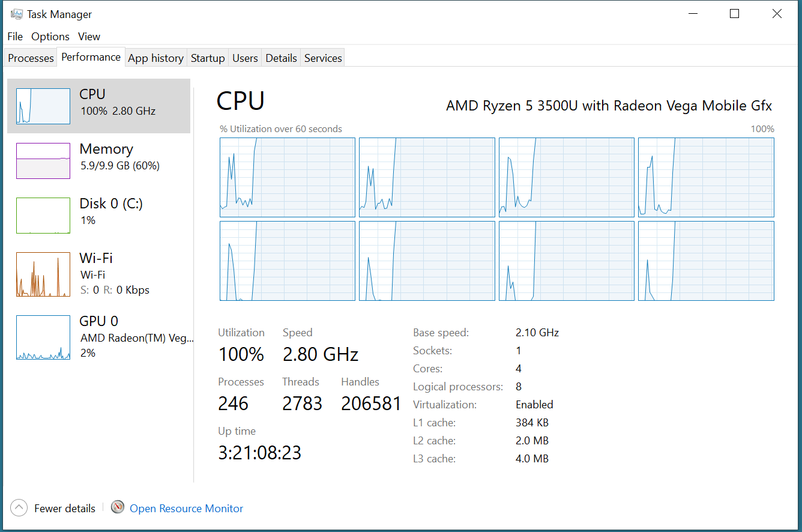Go to the Startup tab
Viewport: 802px width, 532px height.
pos(208,58)
